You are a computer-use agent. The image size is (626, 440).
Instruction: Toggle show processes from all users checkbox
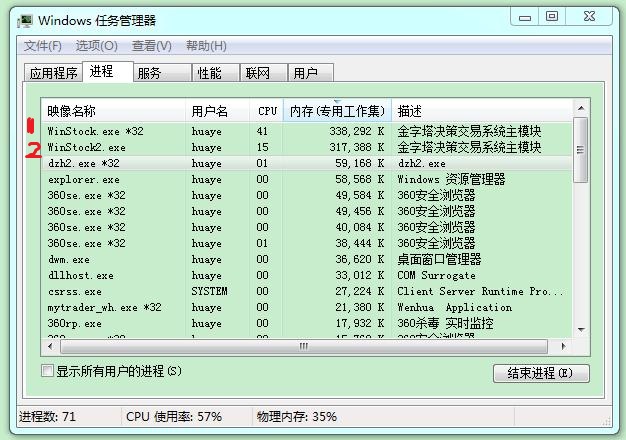[47, 371]
